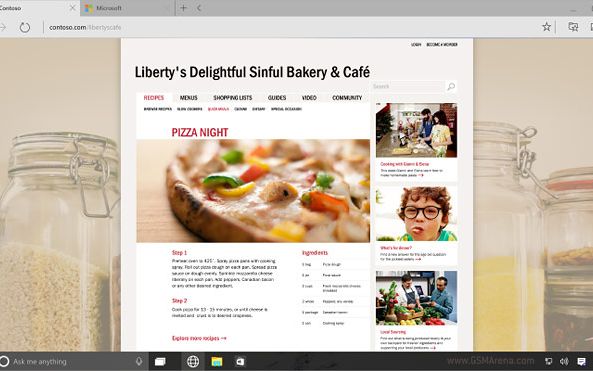Open the boy with glasses thumbnail
Screen dimensions: 593x371
[416, 214]
